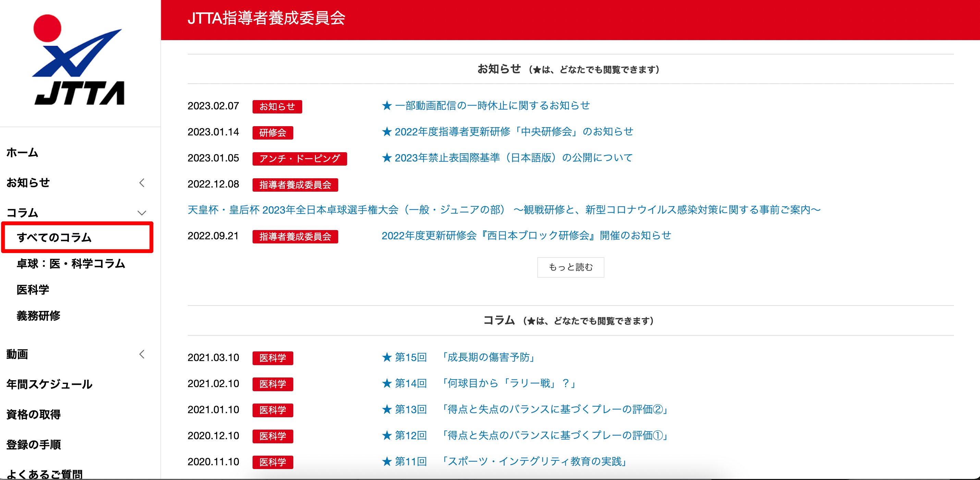Click the date text 2021.03.10

(213, 358)
